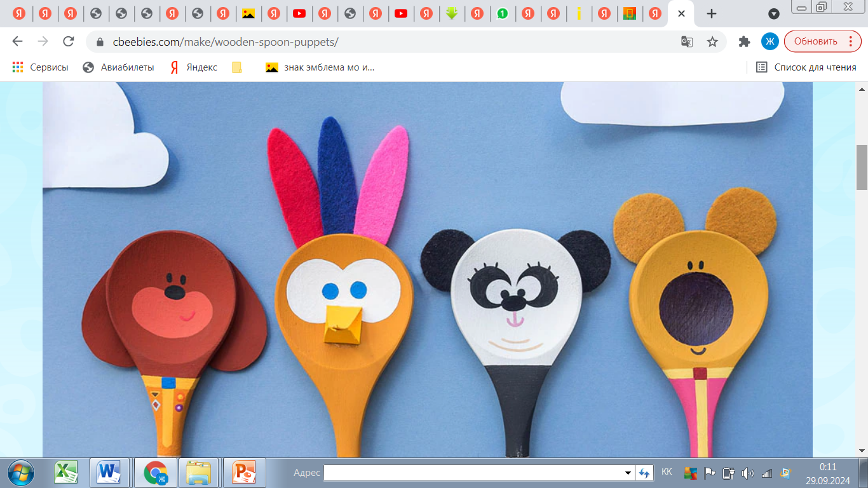Image resolution: width=868 pixels, height=488 pixels.
Task: Open the Extensions puzzle-piece menu
Action: (x=744, y=41)
